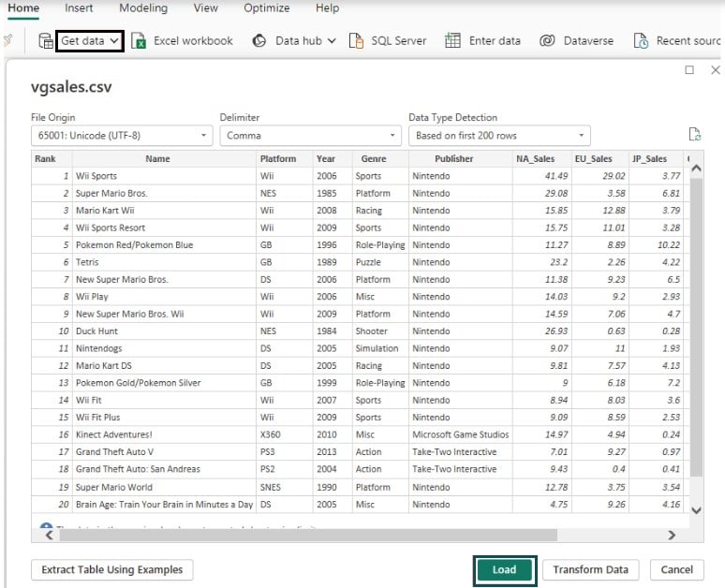Image resolution: width=725 pixels, height=588 pixels.
Task: Select the Brain Age name cell
Action: [164, 505]
